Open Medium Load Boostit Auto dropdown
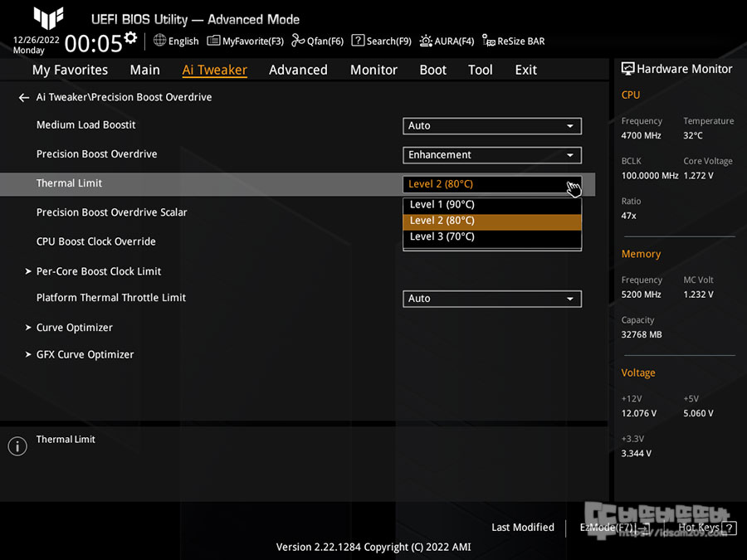 tap(492, 126)
